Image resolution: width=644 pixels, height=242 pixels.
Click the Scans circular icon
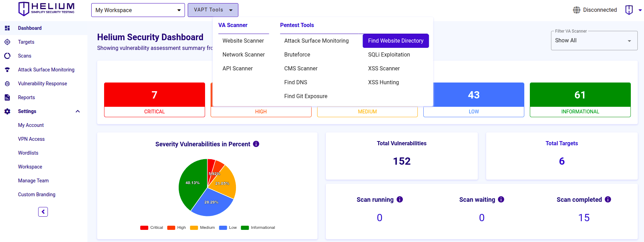click(7, 56)
